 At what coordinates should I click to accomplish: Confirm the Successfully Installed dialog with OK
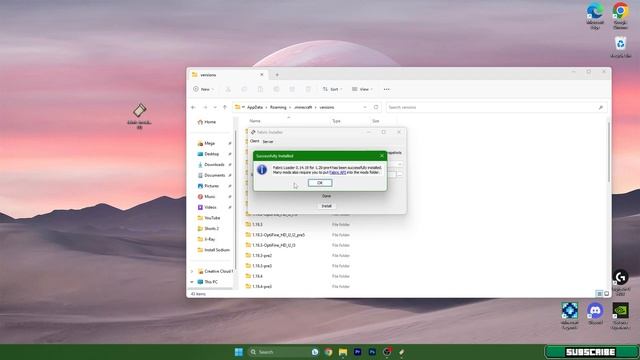[x=320, y=183]
